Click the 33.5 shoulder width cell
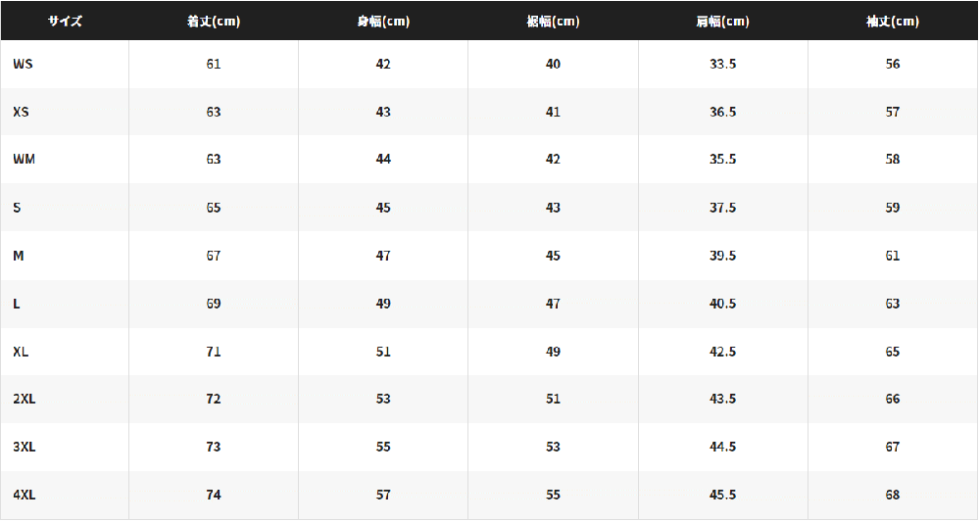980x522 pixels. click(x=722, y=64)
